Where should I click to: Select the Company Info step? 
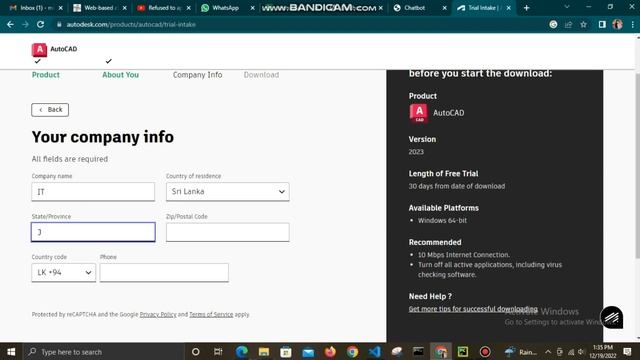(198, 75)
